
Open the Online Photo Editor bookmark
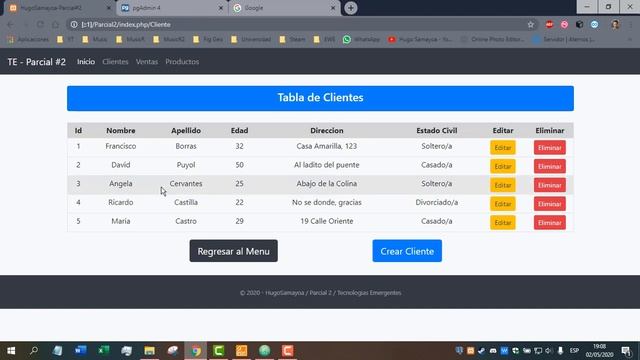493,39
